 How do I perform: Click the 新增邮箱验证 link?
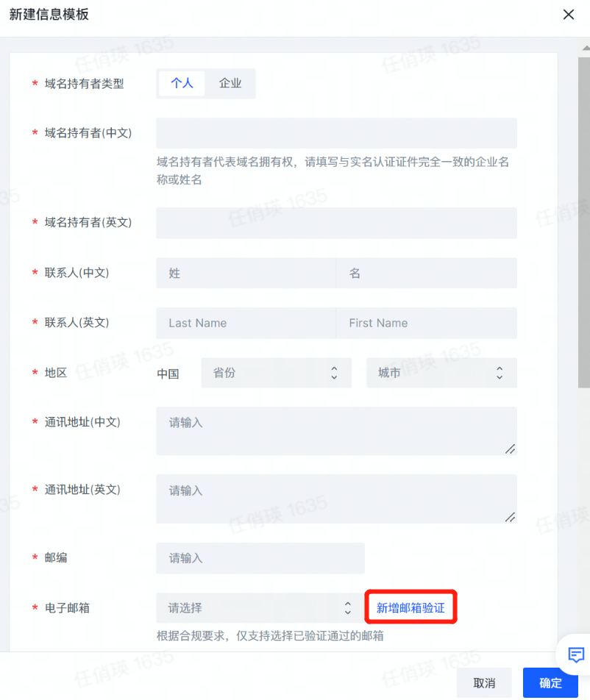coord(410,608)
